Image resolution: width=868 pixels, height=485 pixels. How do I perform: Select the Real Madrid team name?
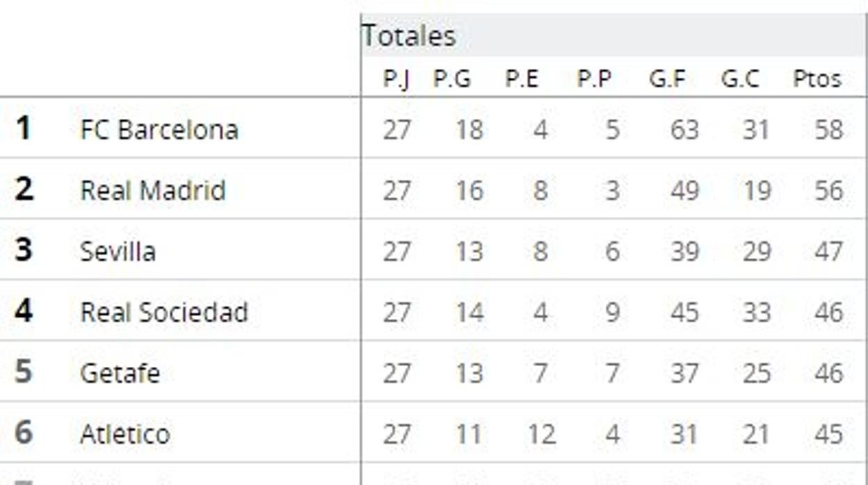coord(153,191)
